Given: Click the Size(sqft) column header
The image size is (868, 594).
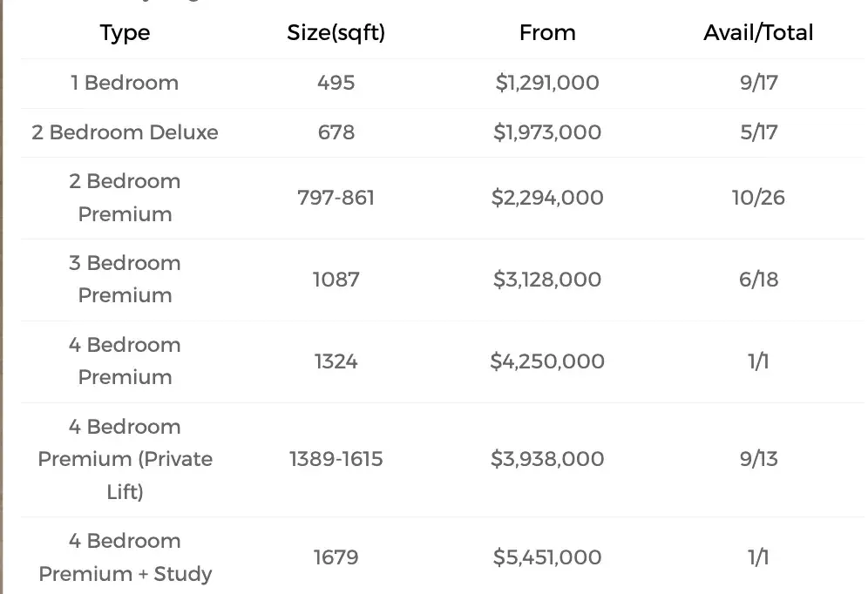Looking at the screenshot, I should [336, 33].
